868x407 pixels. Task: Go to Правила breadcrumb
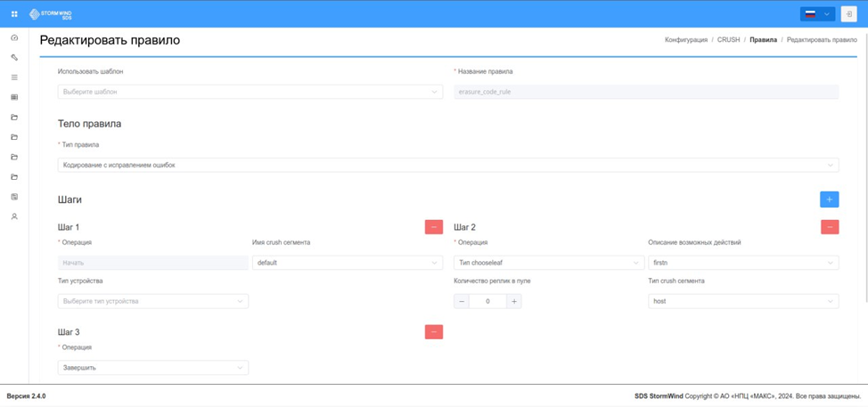764,40
